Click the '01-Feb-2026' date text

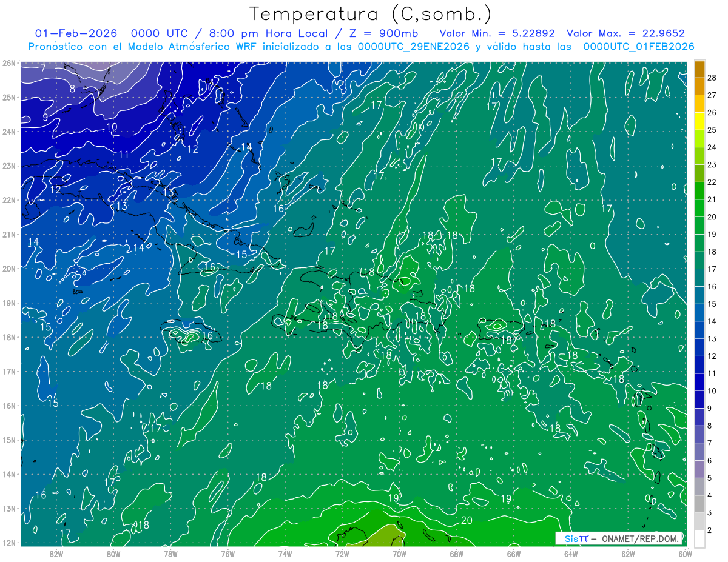coord(76,33)
